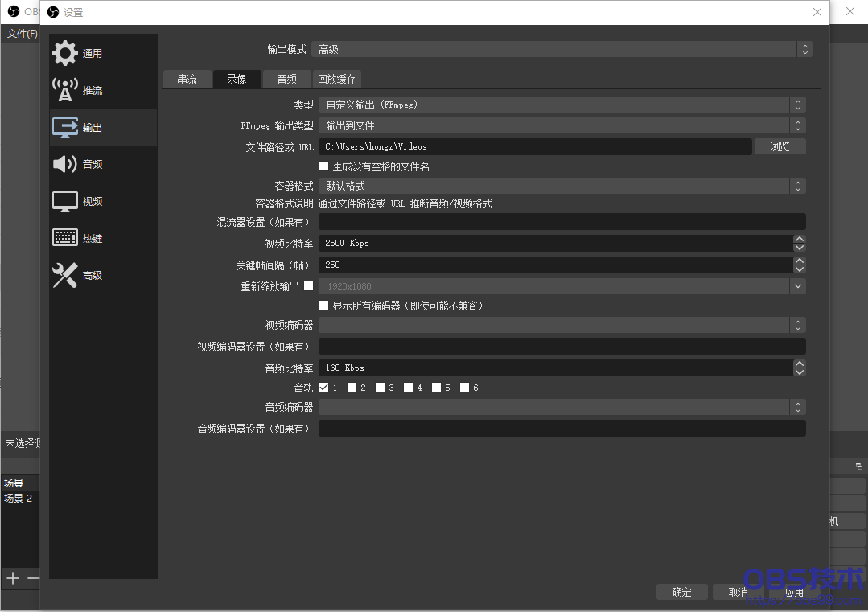
Task: Click the OBS logo in settings title bar
Action: 53,12
